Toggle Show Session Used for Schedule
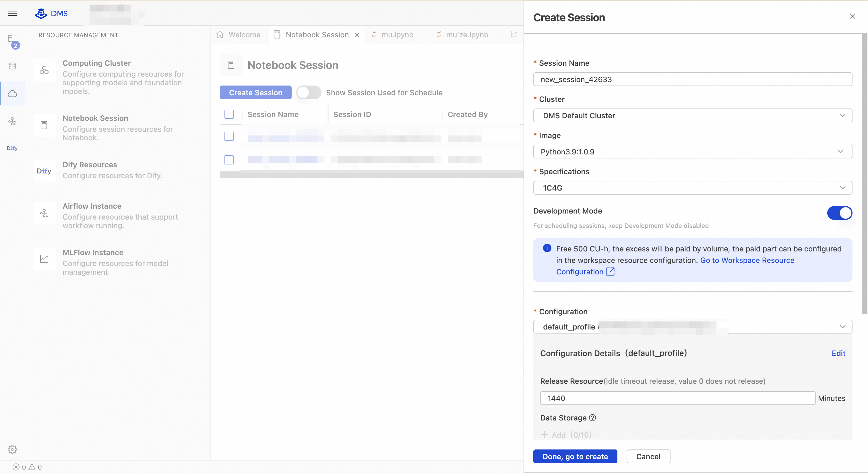 pyautogui.click(x=309, y=93)
